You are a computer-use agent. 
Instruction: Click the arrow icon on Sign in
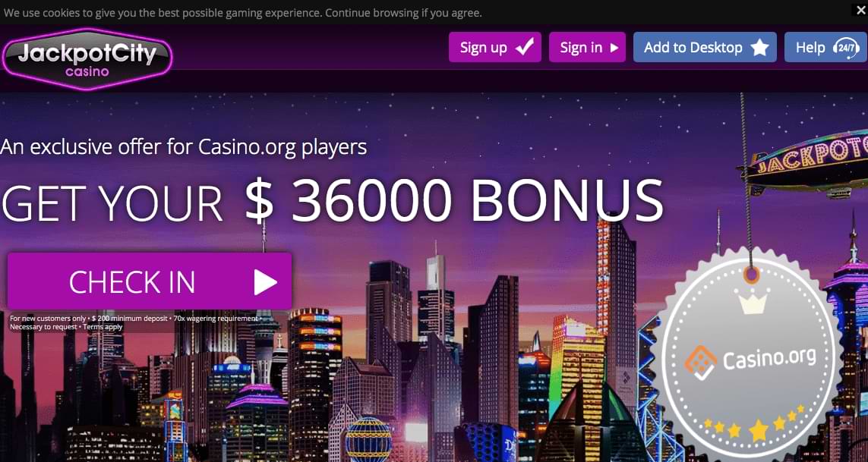pyautogui.click(x=614, y=48)
